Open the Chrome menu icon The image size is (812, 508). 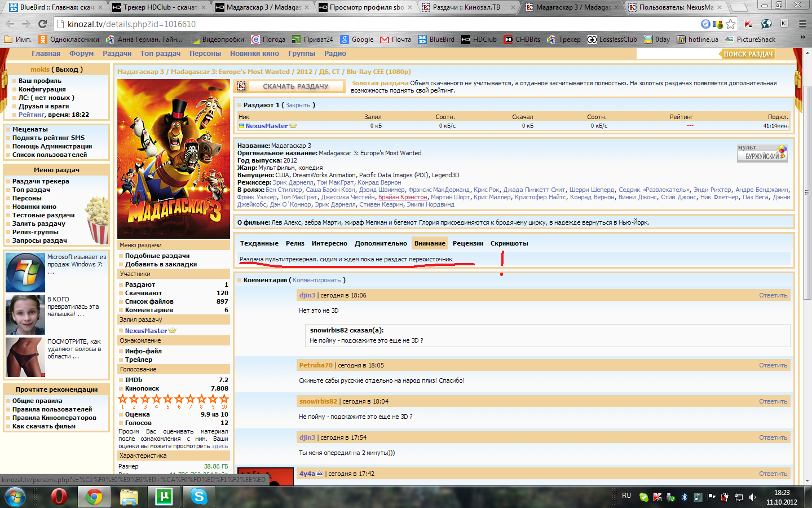pyautogui.click(x=802, y=24)
